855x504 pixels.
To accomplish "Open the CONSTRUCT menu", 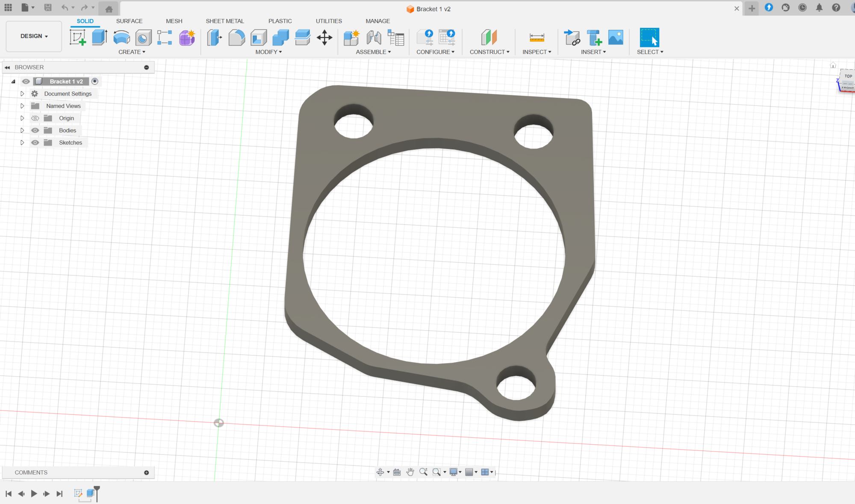I will (489, 52).
